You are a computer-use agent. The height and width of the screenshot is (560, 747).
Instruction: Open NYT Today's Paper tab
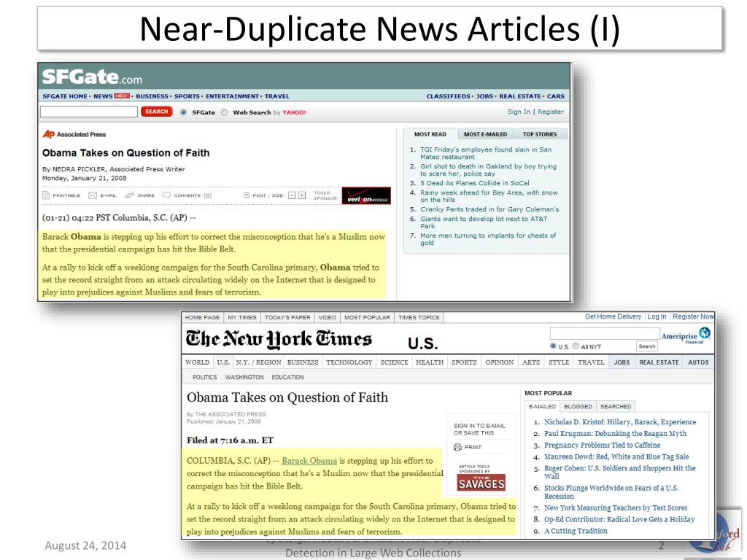(x=287, y=317)
